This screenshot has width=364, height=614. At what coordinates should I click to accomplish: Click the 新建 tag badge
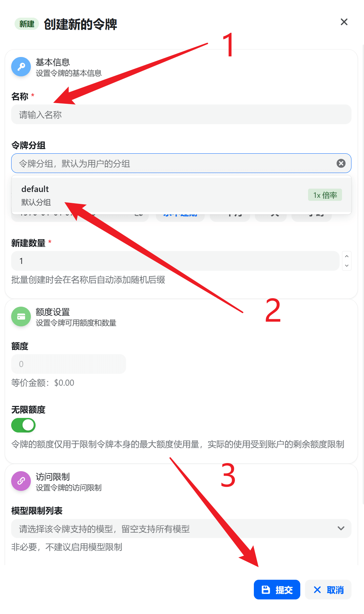tap(27, 24)
